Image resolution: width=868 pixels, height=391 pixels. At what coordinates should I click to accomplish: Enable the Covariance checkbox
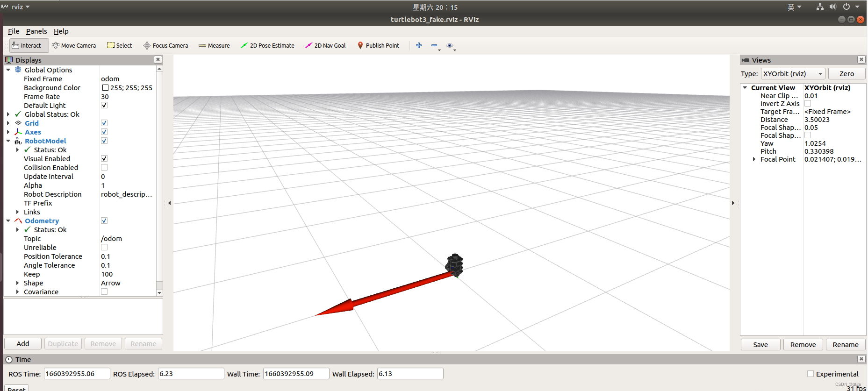pos(104,291)
